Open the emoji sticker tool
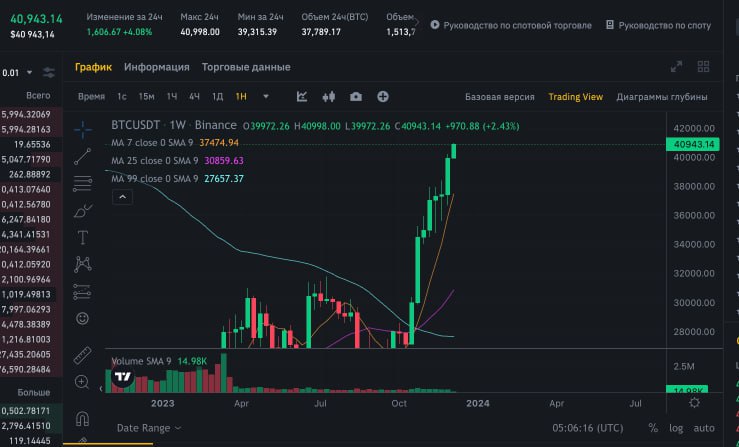This screenshot has height=447, width=739. 83,318
